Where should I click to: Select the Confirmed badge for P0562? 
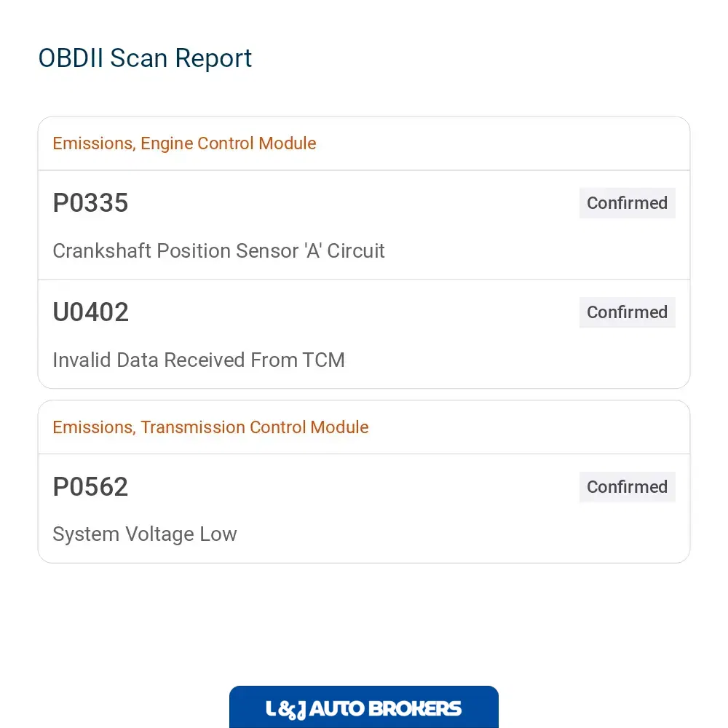click(627, 486)
